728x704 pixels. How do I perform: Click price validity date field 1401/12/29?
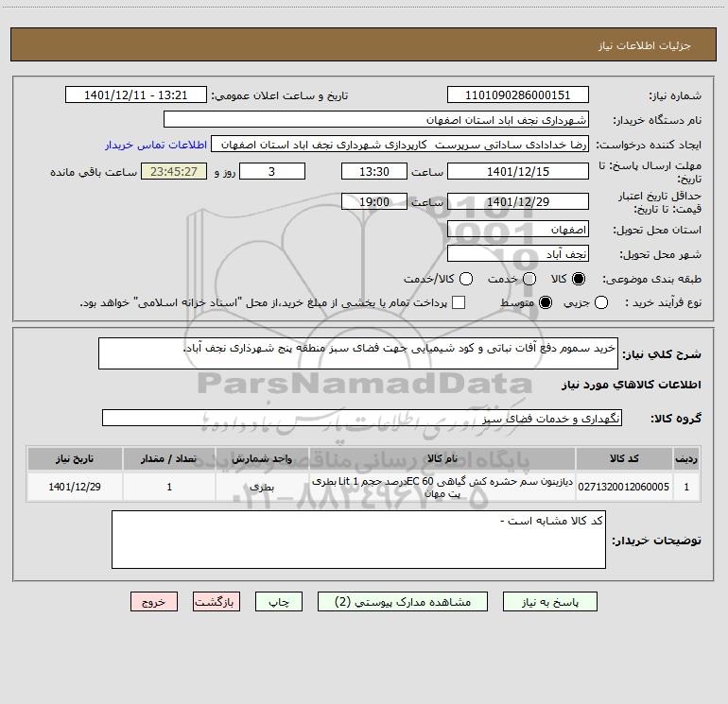518,202
